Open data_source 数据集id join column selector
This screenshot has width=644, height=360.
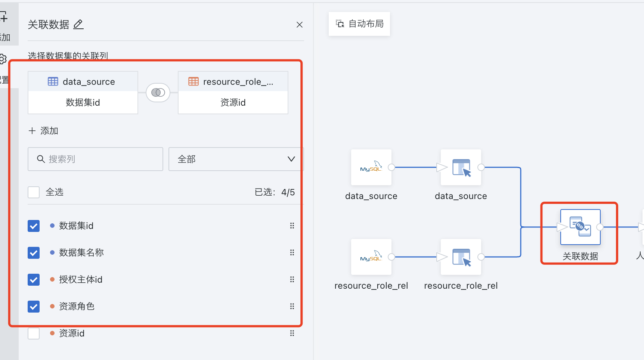click(x=83, y=103)
